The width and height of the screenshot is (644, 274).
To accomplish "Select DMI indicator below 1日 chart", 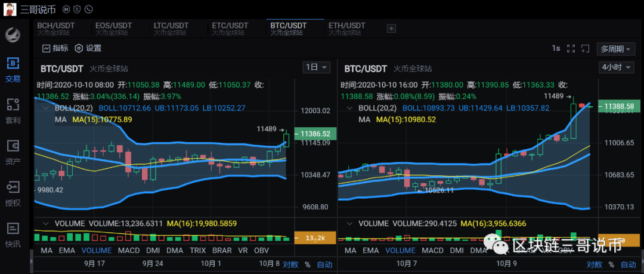I will coord(153,250).
